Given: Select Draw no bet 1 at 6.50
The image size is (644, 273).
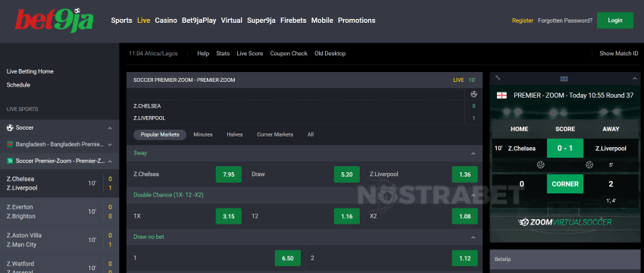Looking at the screenshot, I should [287, 258].
